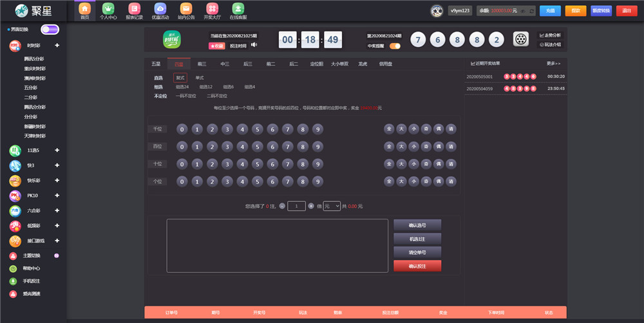Open the 开奖大厅 lottery hall icon

[x=211, y=9]
